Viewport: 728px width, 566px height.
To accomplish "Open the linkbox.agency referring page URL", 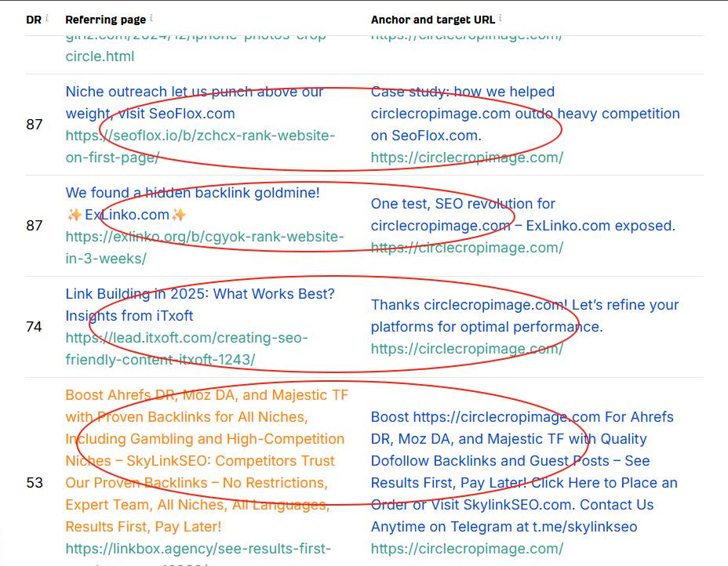I will click(x=198, y=553).
